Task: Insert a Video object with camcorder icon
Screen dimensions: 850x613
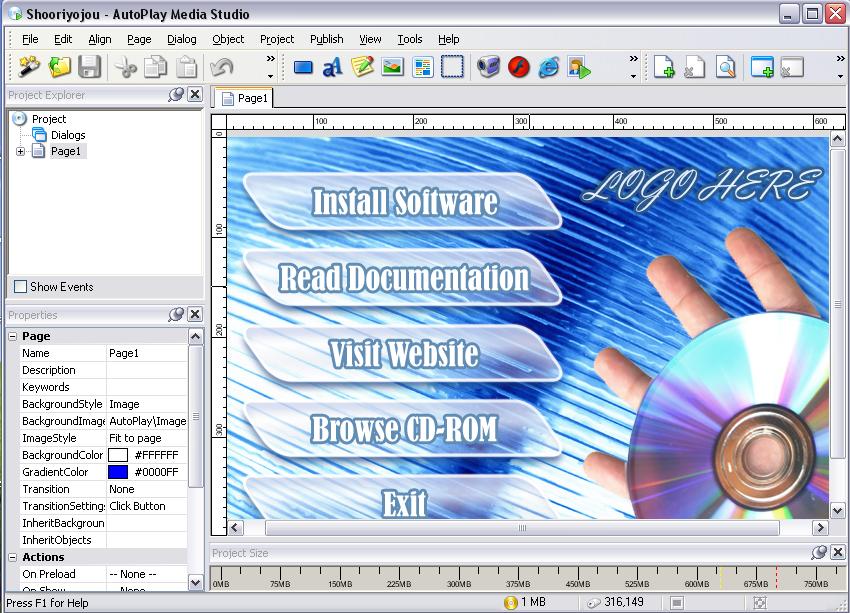Action: pyautogui.click(x=488, y=67)
